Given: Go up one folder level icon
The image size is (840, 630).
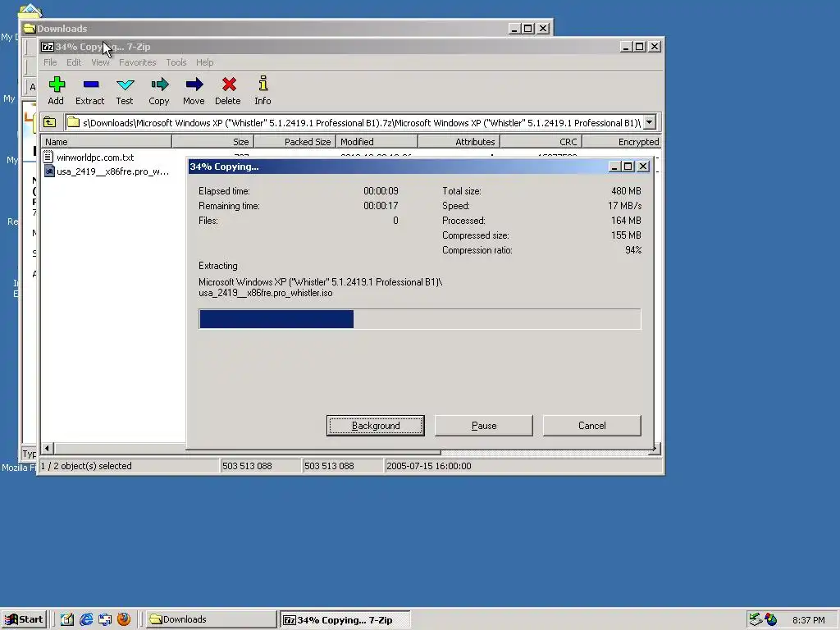Looking at the screenshot, I should click(49, 123).
